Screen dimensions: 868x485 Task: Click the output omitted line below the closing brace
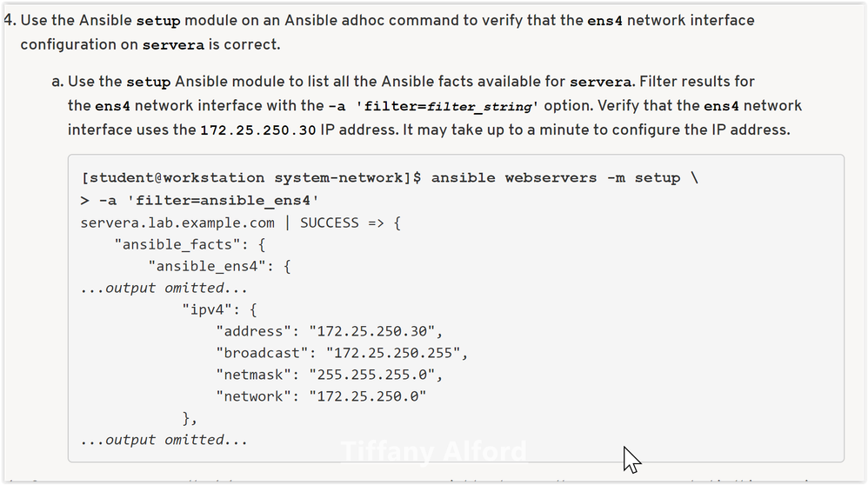tap(164, 440)
